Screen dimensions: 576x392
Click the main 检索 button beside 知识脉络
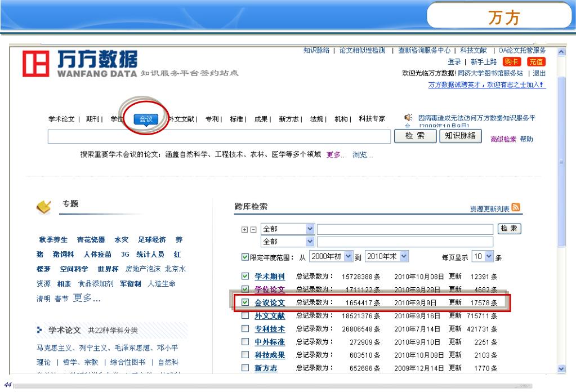point(415,136)
